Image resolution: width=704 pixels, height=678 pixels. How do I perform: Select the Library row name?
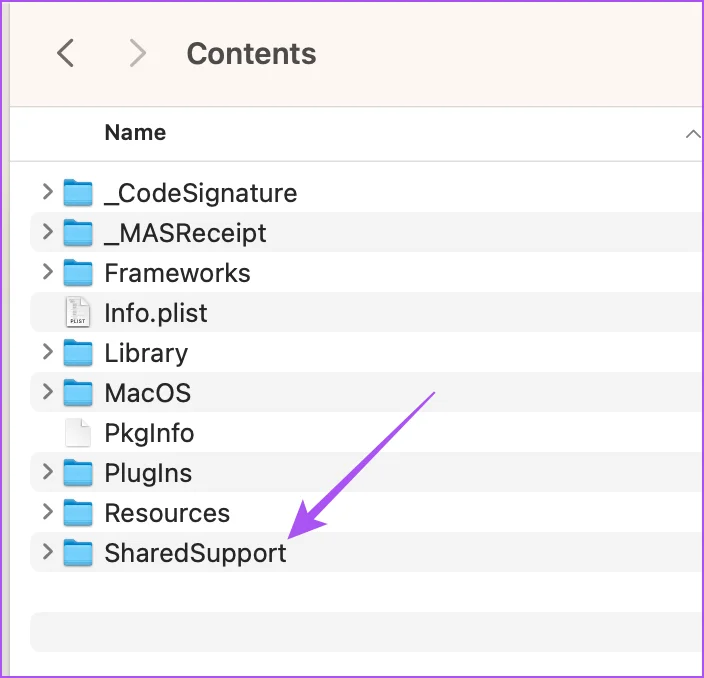pos(146,354)
